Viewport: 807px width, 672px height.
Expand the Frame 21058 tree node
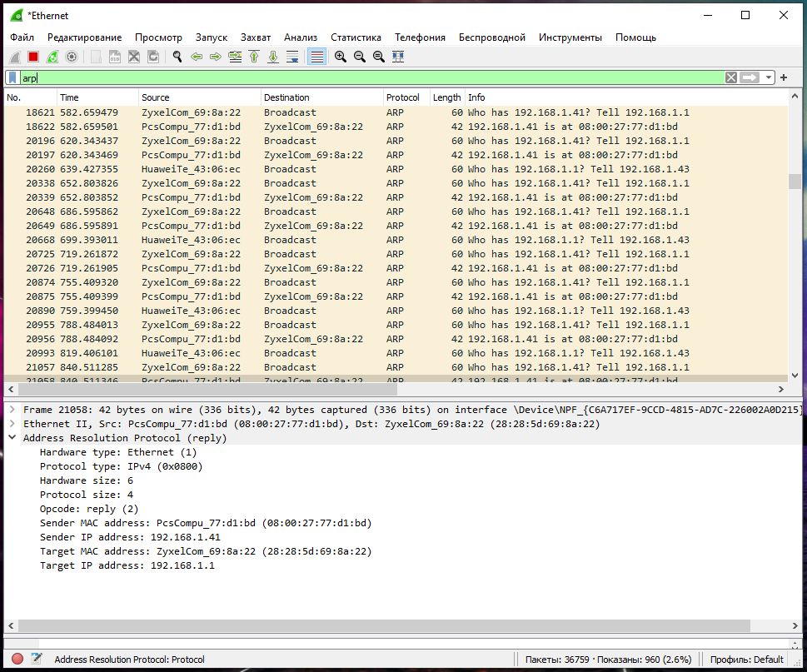(12, 410)
